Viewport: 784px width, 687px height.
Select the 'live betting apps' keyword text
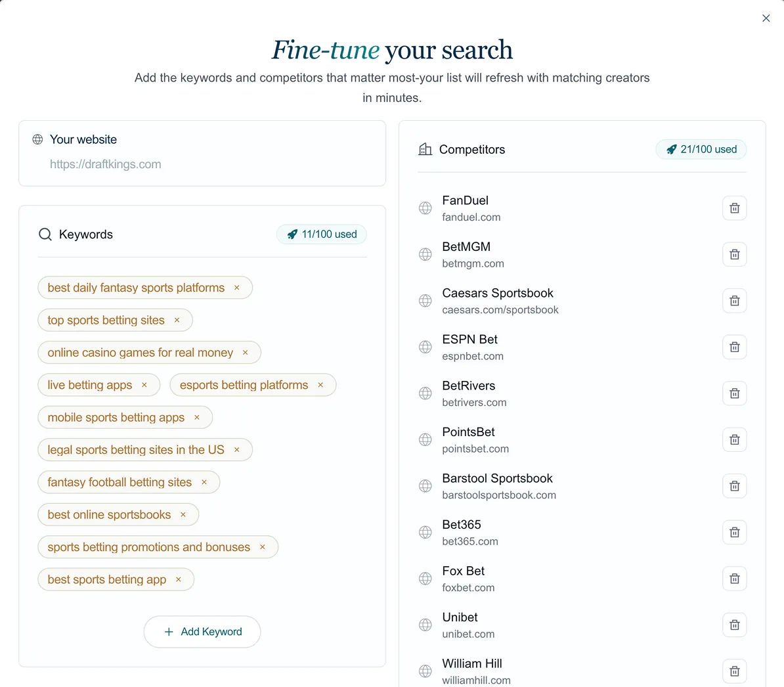coord(90,385)
